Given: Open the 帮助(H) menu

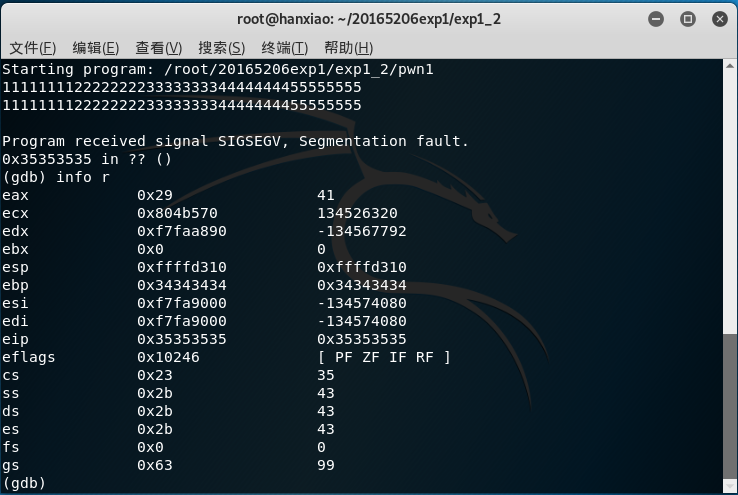Looking at the screenshot, I should [x=349, y=48].
